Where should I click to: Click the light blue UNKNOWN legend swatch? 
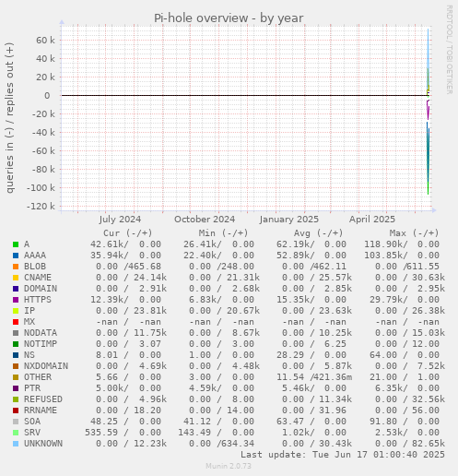(x=16, y=444)
